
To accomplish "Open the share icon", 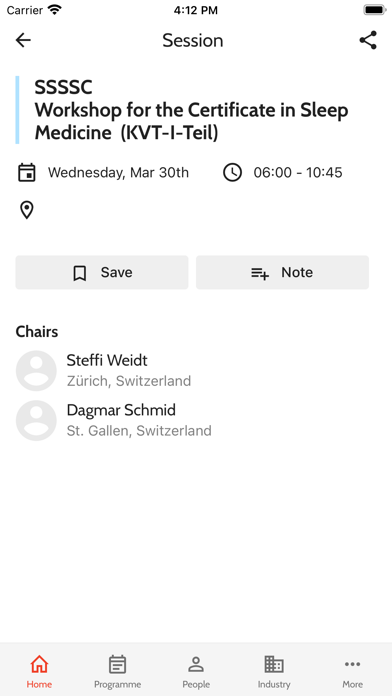I will pyautogui.click(x=368, y=40).
